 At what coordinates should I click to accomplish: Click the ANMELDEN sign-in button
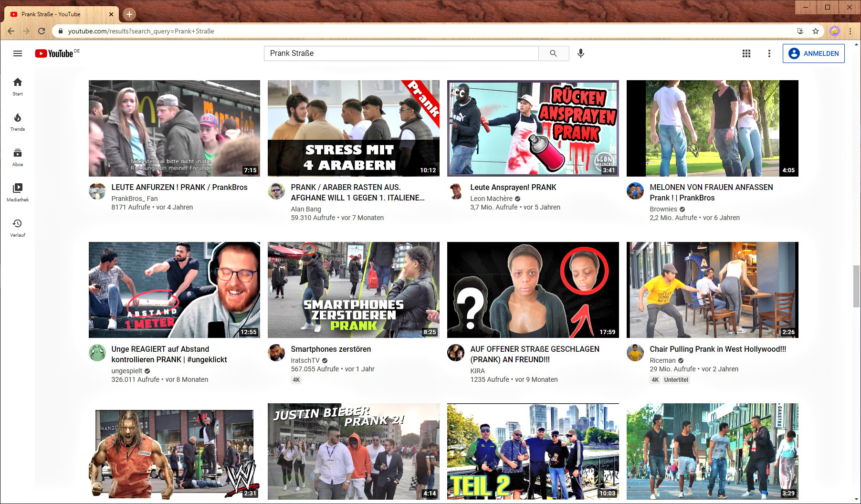tap(813, 53)
